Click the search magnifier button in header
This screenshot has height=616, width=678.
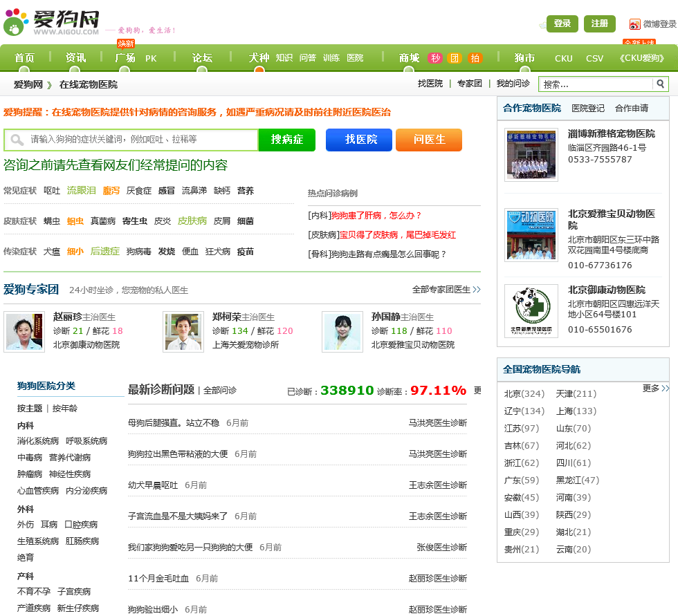click(x=660, y=84)
